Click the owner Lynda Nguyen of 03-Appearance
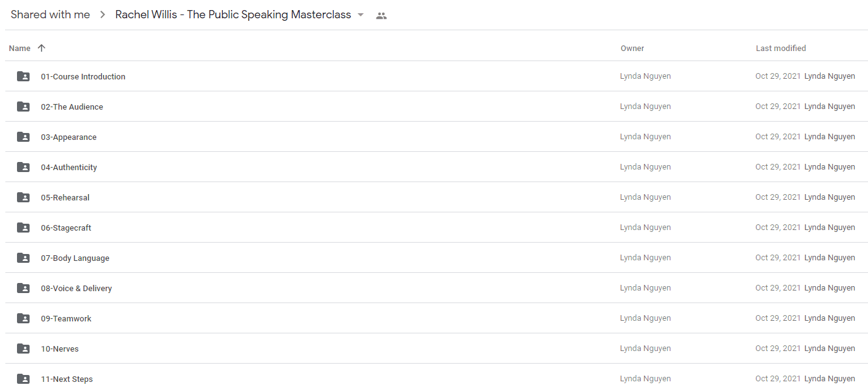The height and width of the screenshot is (392, 868). click(645, 137)
